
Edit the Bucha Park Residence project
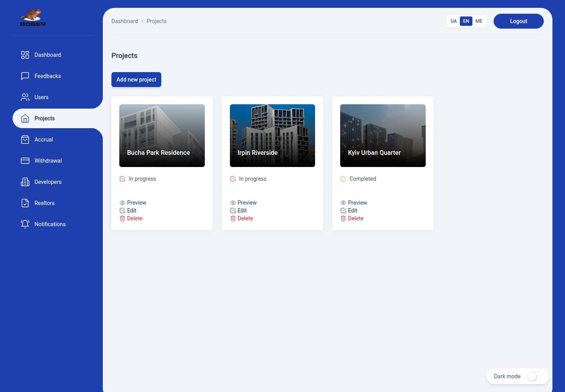coord(128,211)
